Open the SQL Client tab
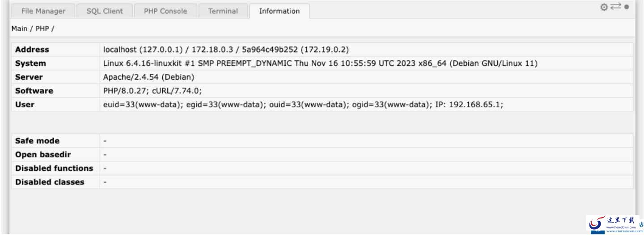The height and width of the screenshot is (235, 644). pyautogui.click(x=105, y=11)
